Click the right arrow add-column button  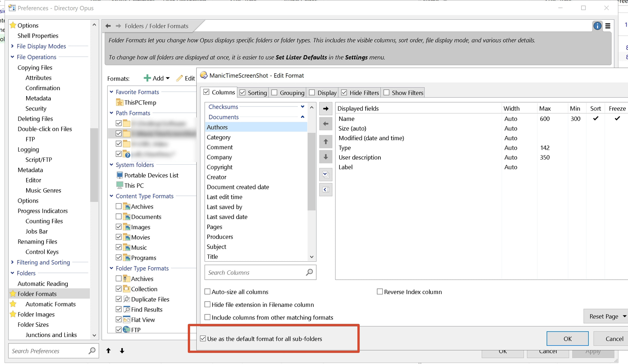pos(325,109)
